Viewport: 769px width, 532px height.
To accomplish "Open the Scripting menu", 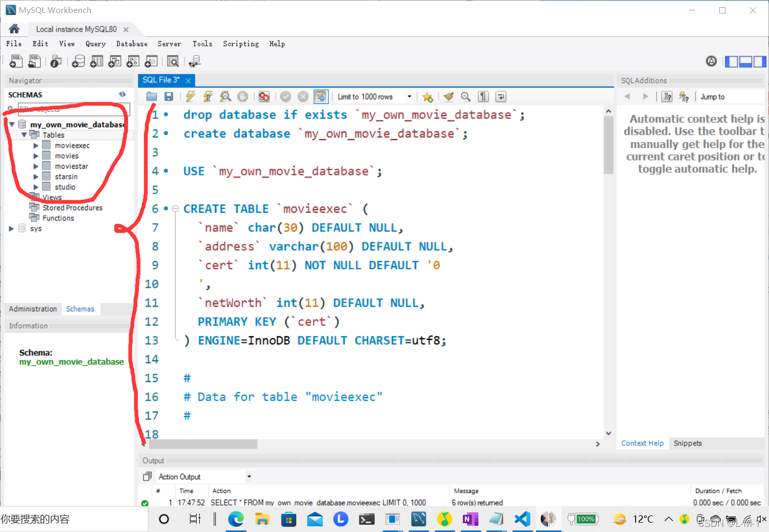I will click(x=241, y=44).
